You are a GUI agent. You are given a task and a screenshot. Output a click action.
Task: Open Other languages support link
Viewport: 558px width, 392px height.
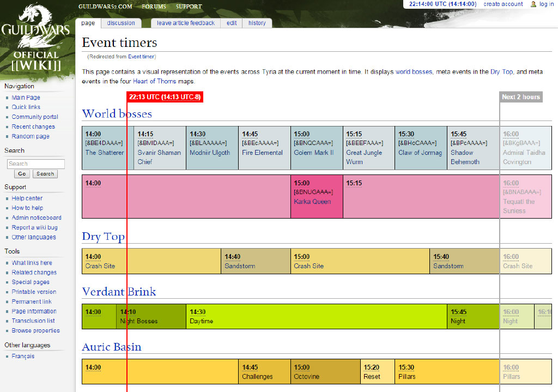pyautogui.click(x=34, y=237)
